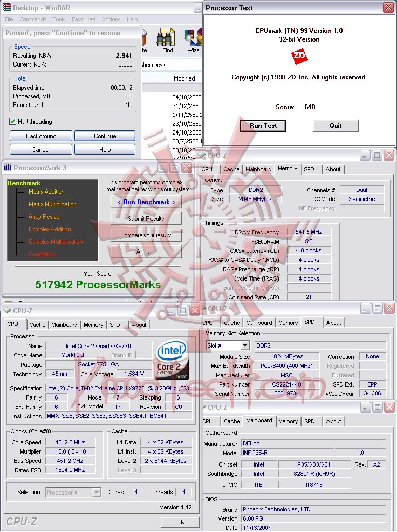Viewport: 397px width, 532px height.
Task: Click OK in the CPU-Z CPU window
Action: point(181,522)
